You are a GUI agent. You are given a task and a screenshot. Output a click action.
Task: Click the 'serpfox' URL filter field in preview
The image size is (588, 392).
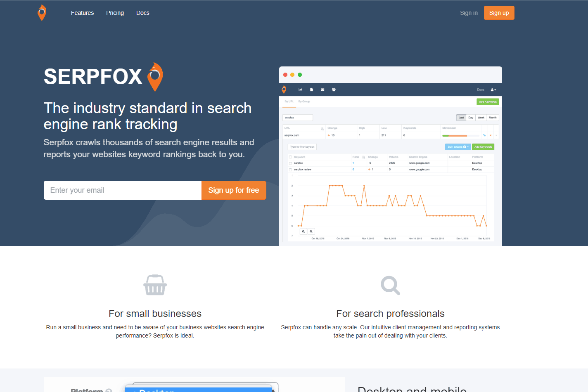[x=298, y=118]
